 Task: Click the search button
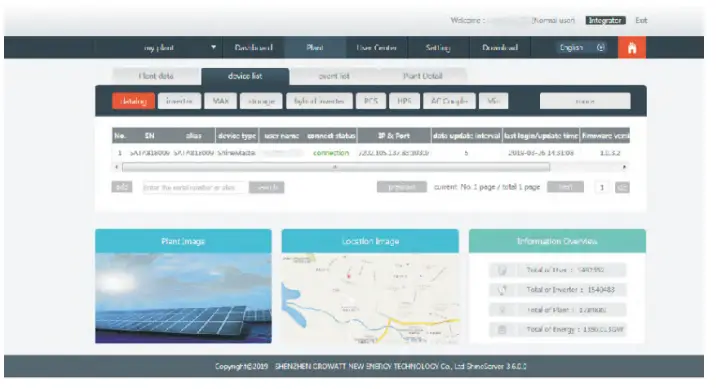pos(267,187)
